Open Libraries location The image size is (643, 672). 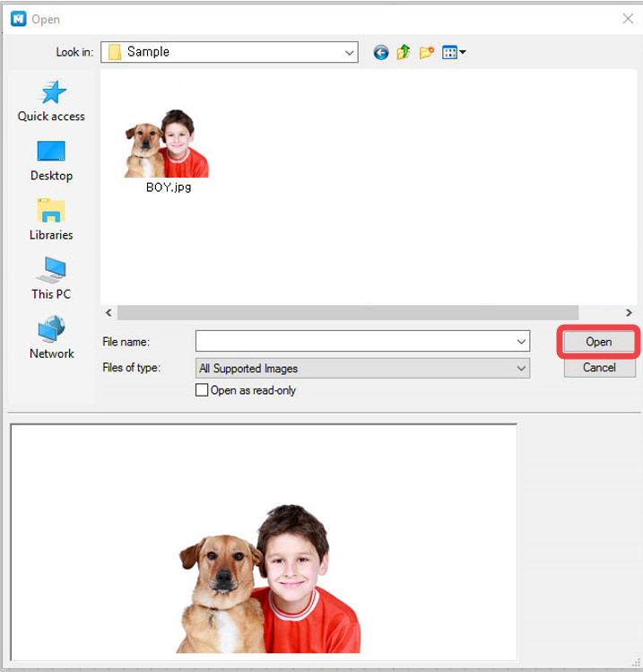point(51,220)
